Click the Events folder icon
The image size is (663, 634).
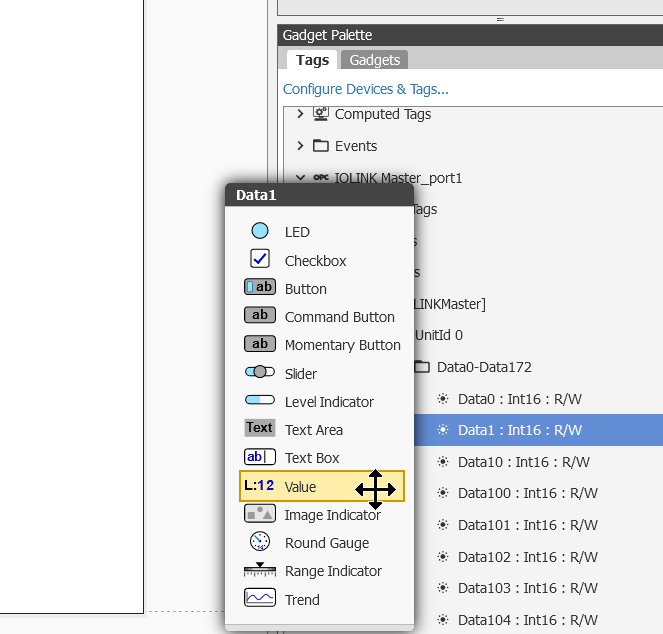(x=321, y=146)
